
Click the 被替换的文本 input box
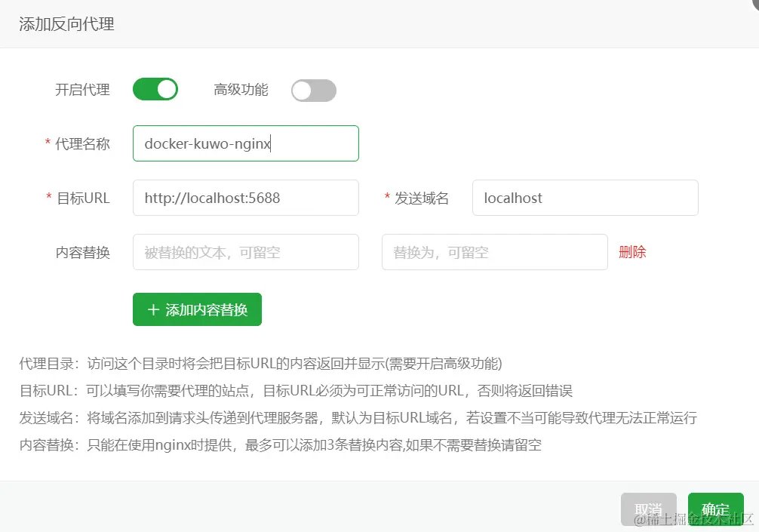tap(246, 252)
